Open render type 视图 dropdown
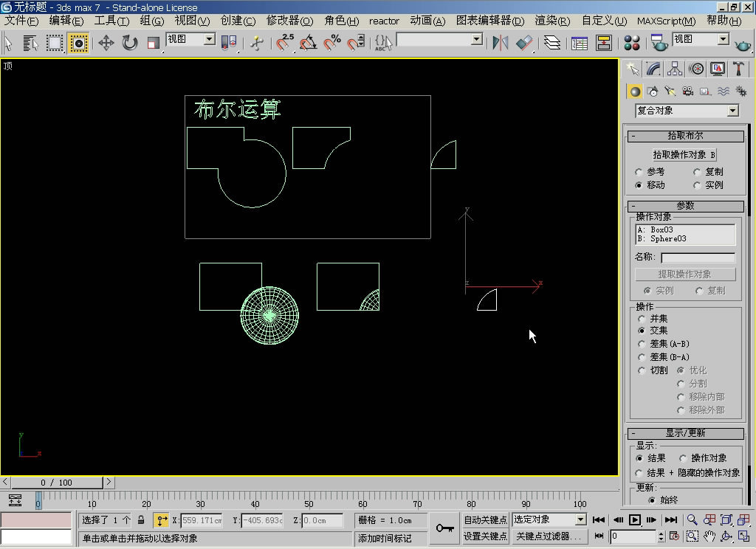The width and height of the screenshot is (756, 549). pos(701,39)
